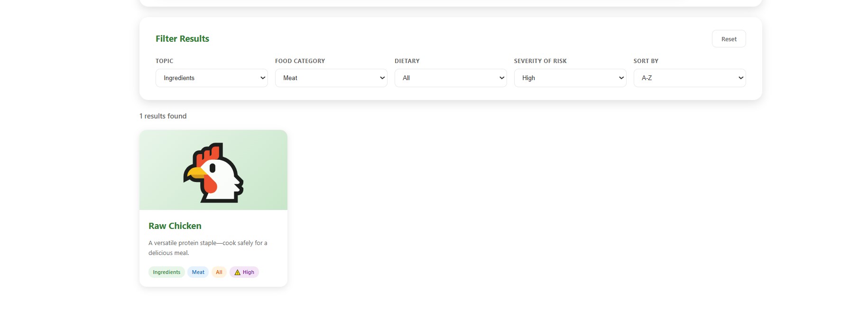Click the DIETARY label
The width and height of the screenshot is (868, 328).
(407, 61)
